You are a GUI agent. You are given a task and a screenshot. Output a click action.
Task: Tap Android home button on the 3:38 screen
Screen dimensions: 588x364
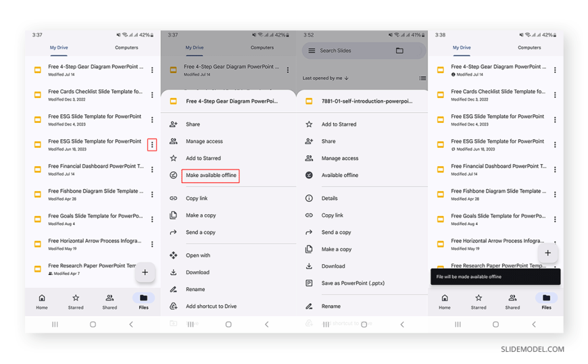tap(496, 324)
